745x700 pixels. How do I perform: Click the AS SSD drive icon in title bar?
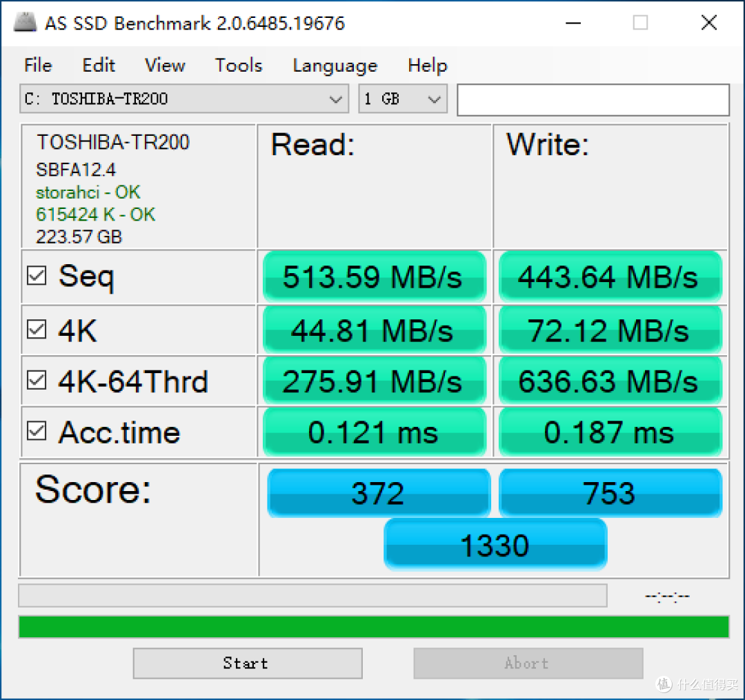point(24,22)
